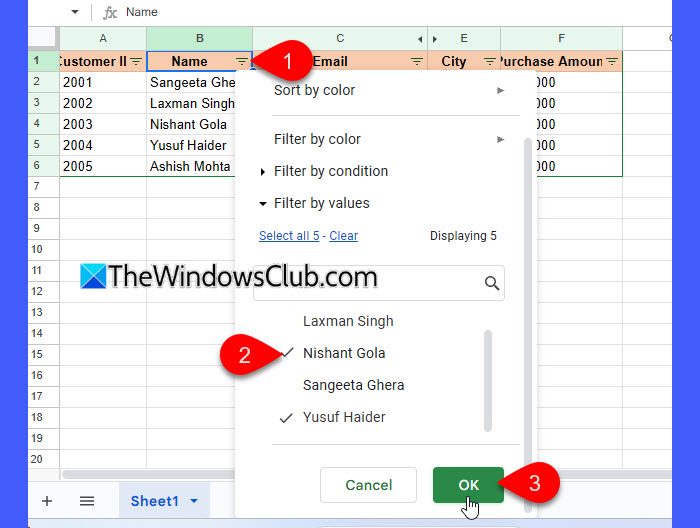Screen dimensions: 700x528
Task: Toggle the Nishant Gola checkbox
Action: [287, 353]
